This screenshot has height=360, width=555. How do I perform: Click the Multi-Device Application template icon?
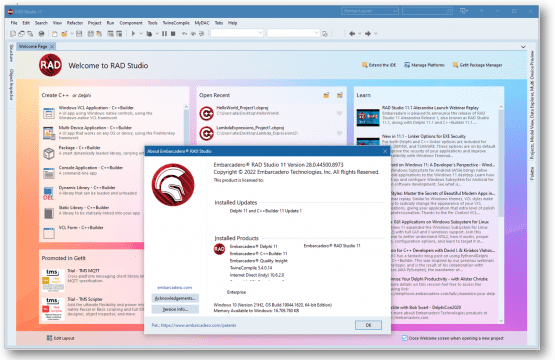tap(49, 133)
